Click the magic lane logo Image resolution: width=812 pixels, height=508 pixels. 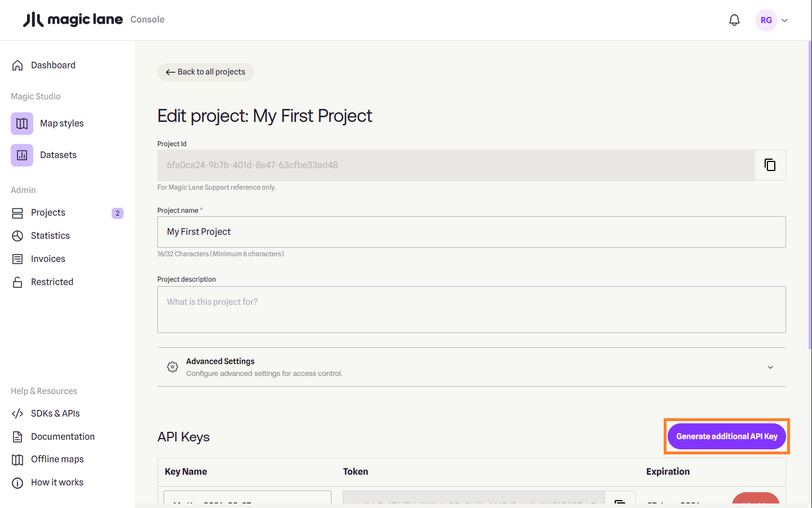pyautogui.click(x=73, y=20)
